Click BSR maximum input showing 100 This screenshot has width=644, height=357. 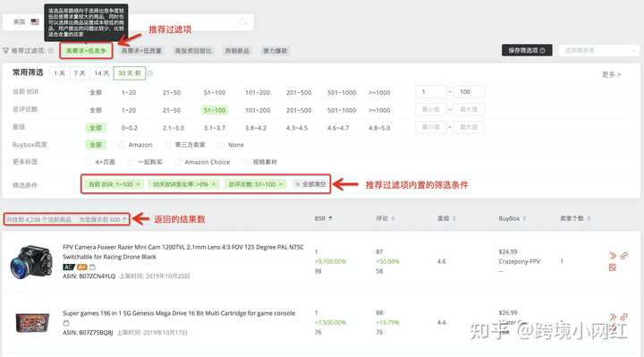pos(469,91)
